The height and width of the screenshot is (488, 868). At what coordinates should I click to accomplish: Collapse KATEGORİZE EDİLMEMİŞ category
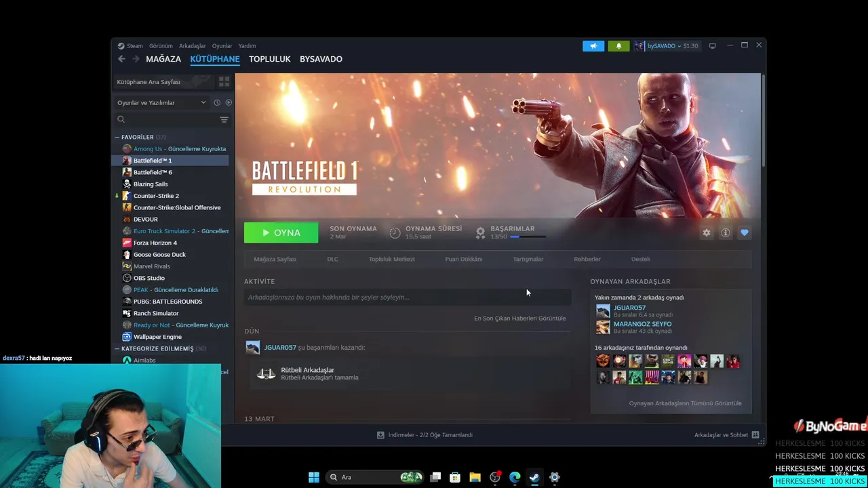[x=117, y=348]
